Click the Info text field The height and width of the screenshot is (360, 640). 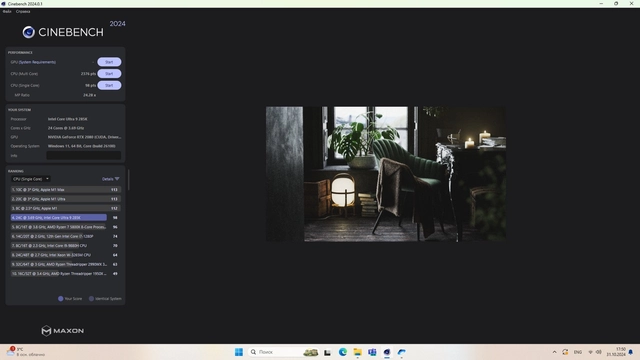point(84,155)
